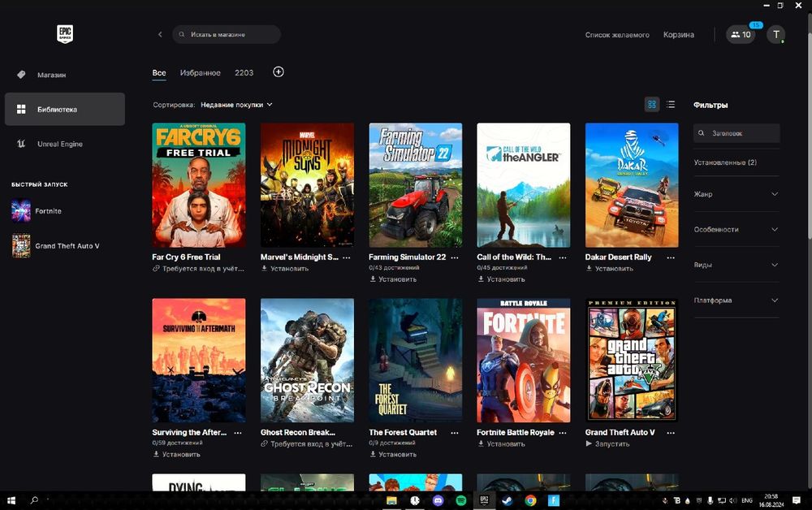Launch Grand Theft Auto V via Запустить
Image resolution: width=812 pixels, height=510 pixels.
[x=608, y=444]
